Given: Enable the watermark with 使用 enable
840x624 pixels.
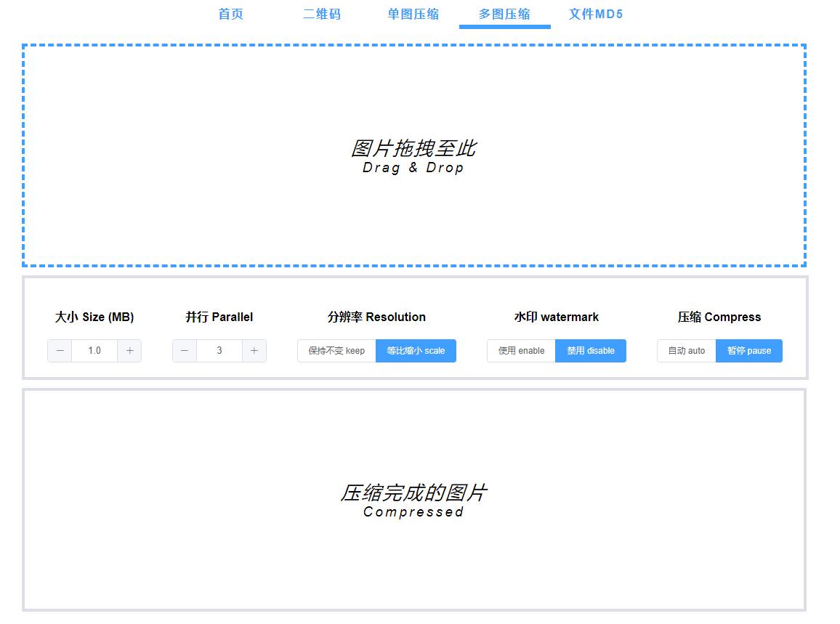Looking at the screenshot, I should click(520, 351).
